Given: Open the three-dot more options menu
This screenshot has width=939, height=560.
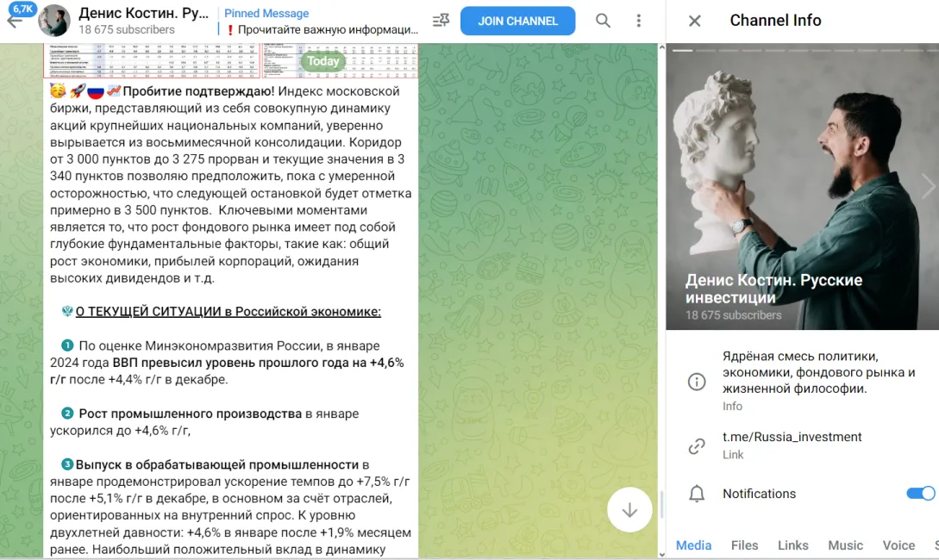Looking at the screenshot, I should (x=638, y=21).
